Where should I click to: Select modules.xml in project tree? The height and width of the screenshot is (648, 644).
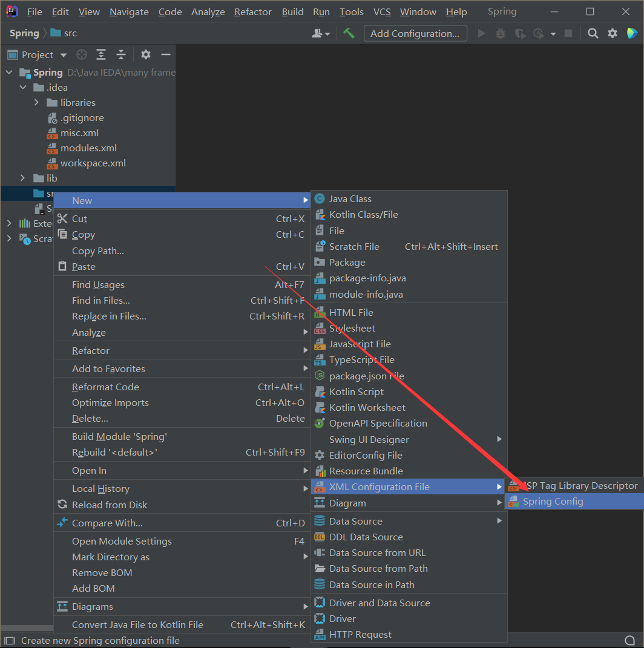(88, 148)
